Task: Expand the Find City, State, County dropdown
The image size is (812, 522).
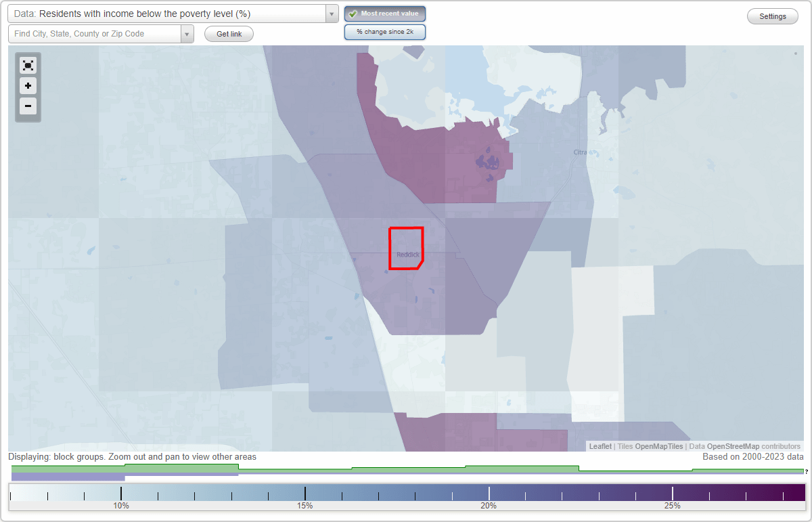Action: tap(187, 33)
